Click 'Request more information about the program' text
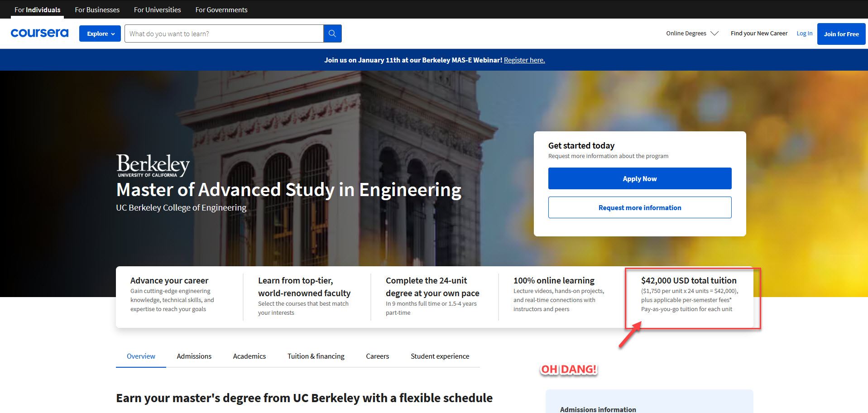The height and width of the screenshot is (413, 868). pos(608,156)
